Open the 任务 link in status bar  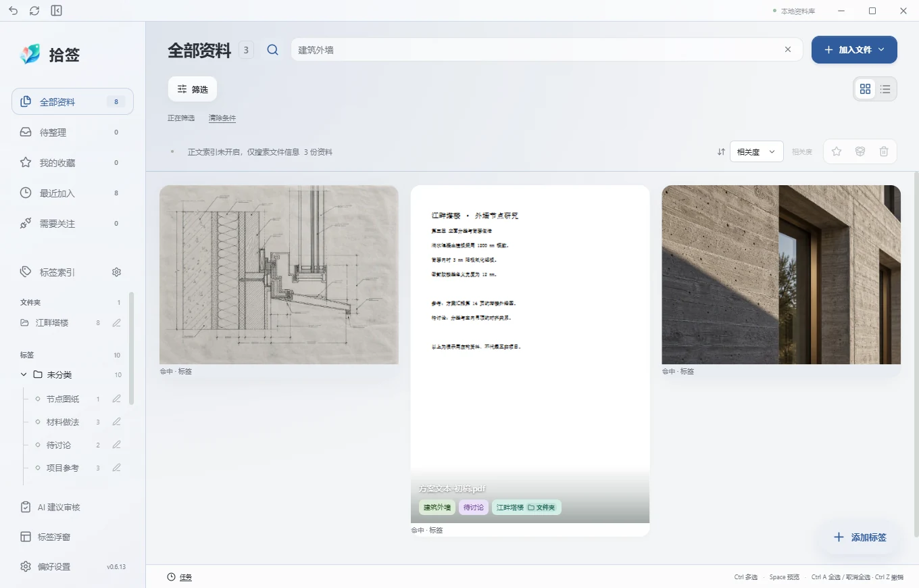tap(186, 577)
